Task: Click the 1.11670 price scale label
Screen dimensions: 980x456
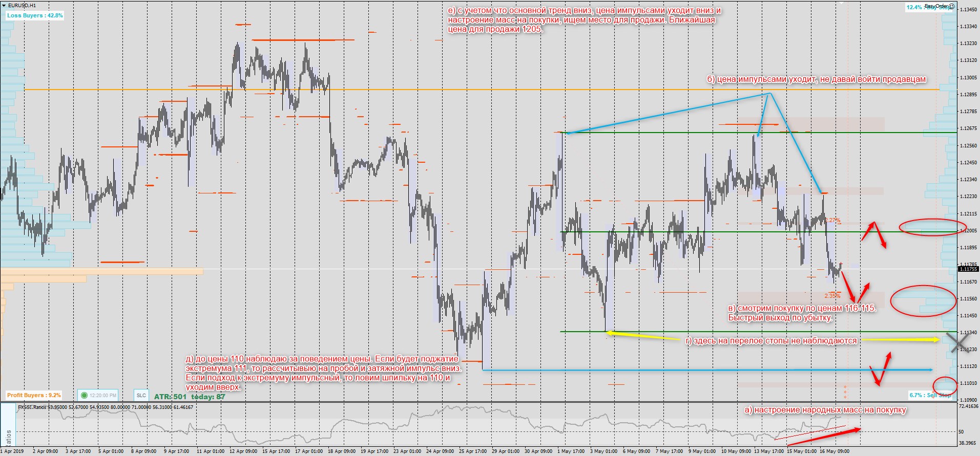Action: click(x=968, y=282)
